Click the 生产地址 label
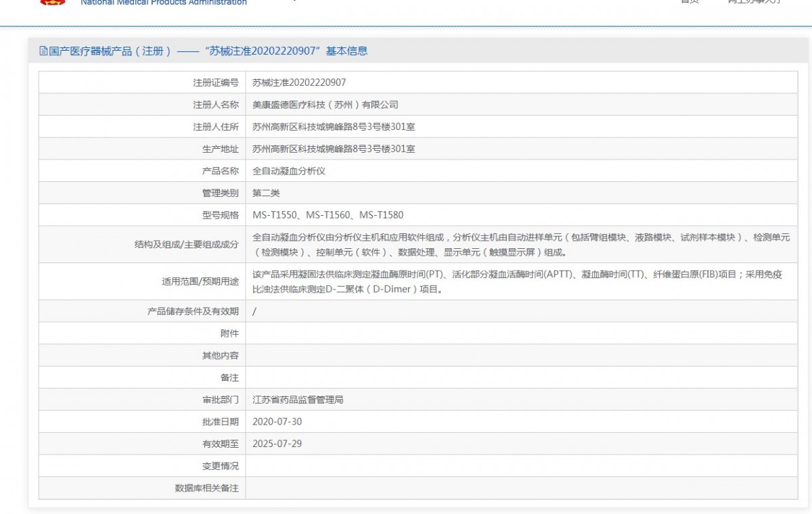812x514 pixels. click(x=221, y=149)
